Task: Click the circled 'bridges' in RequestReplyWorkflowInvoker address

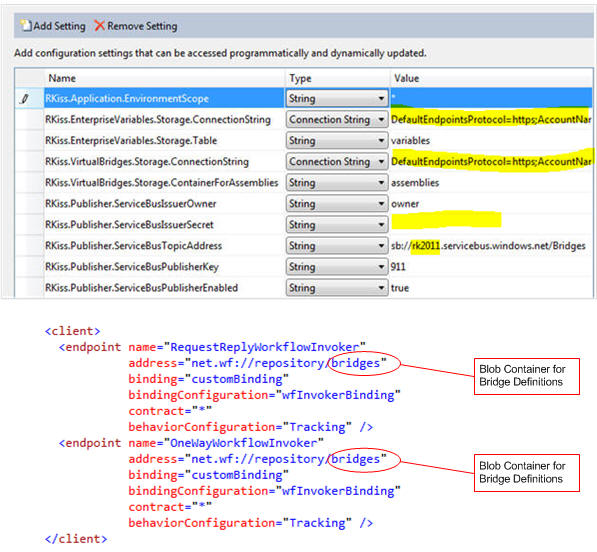Action: click(356, 363)
